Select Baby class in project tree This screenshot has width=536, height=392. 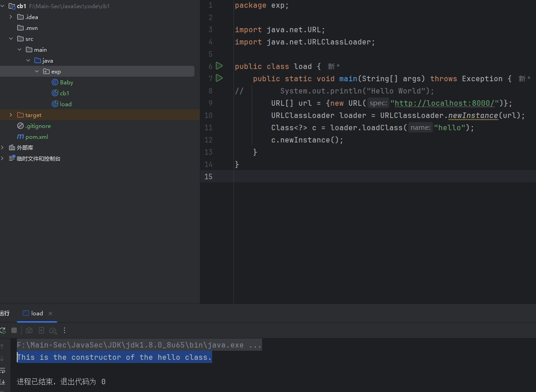tap(66, 82)
